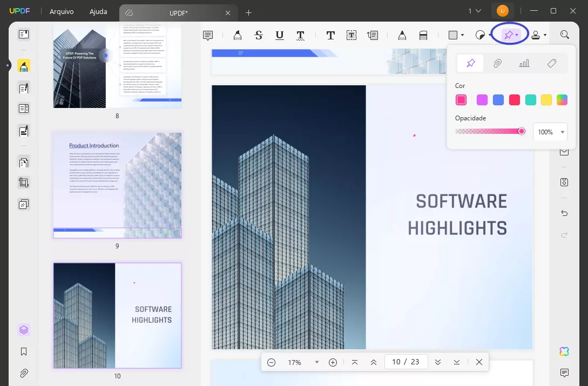The image size is (588, 386).
Task: Choose the paperclip icon style tab
Action: [497, 63]
